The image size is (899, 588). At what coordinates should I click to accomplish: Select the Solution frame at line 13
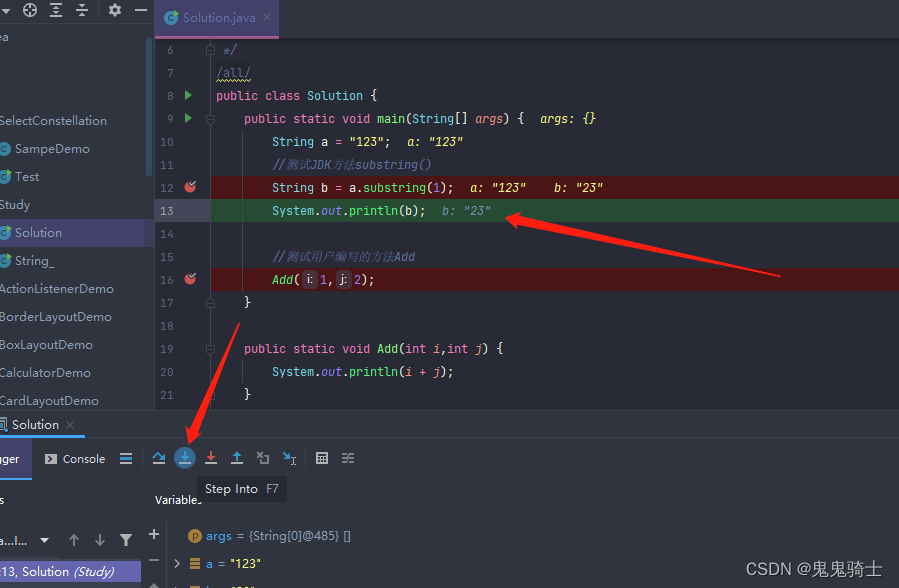coord(70,572)
